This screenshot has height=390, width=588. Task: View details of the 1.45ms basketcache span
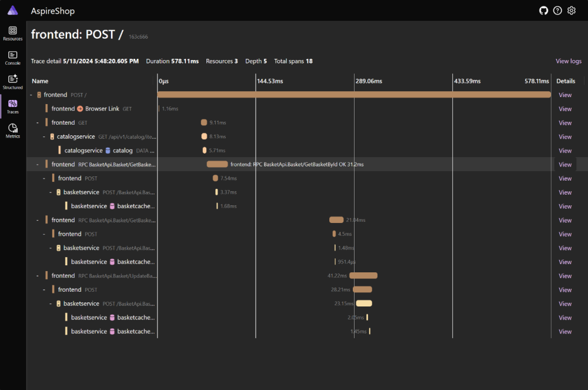[564, 332]
